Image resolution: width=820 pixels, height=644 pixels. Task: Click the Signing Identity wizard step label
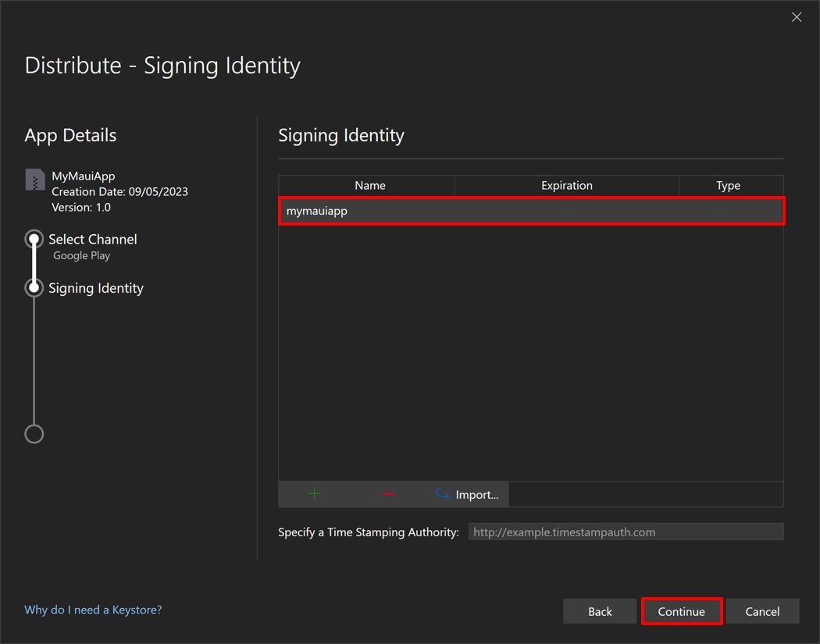point(95,287)
